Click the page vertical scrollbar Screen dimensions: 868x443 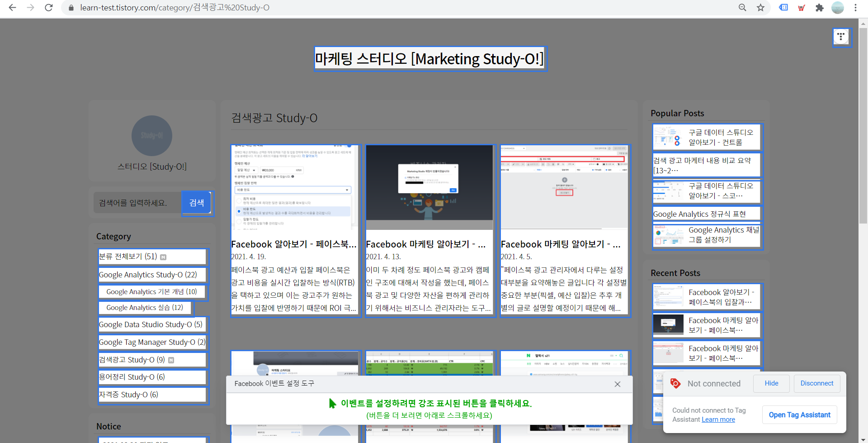coord(863,126)
